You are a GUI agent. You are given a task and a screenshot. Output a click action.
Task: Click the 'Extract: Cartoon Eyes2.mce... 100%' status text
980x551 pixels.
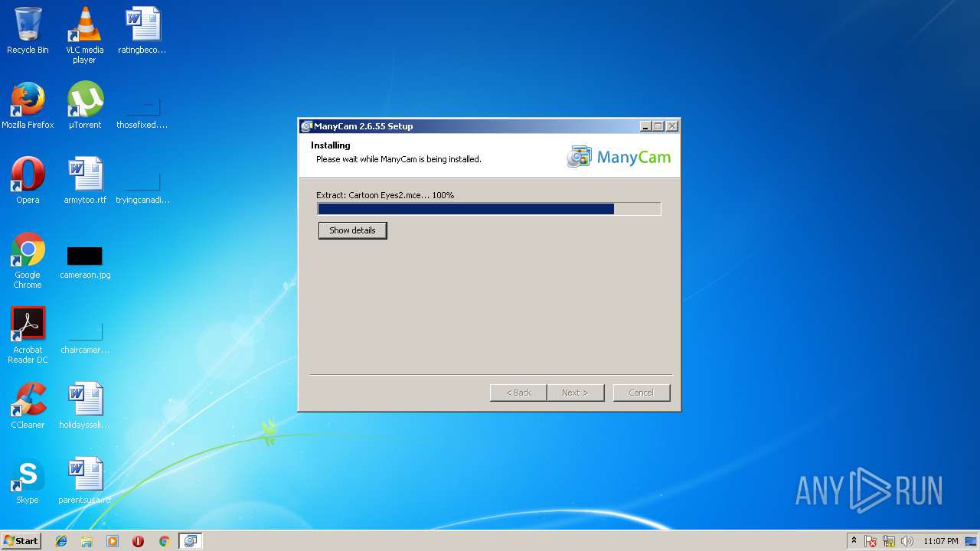click(385, 195)
